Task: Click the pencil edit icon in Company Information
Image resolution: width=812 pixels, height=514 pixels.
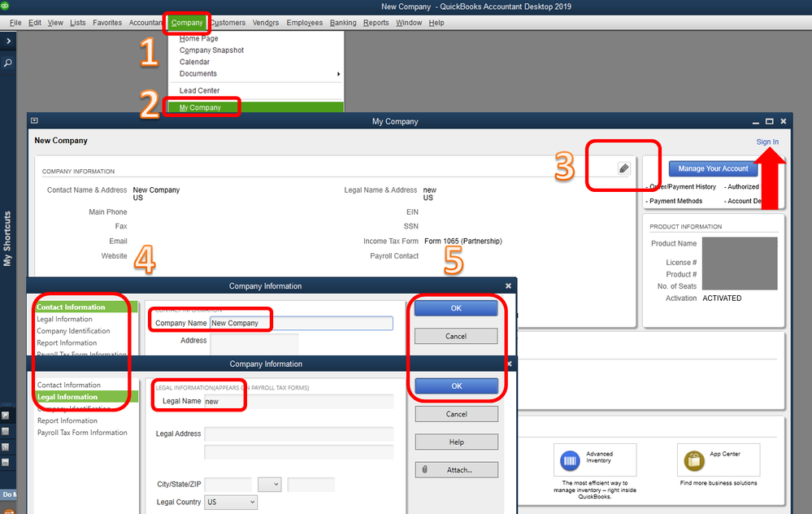Action: click(624, 168)
